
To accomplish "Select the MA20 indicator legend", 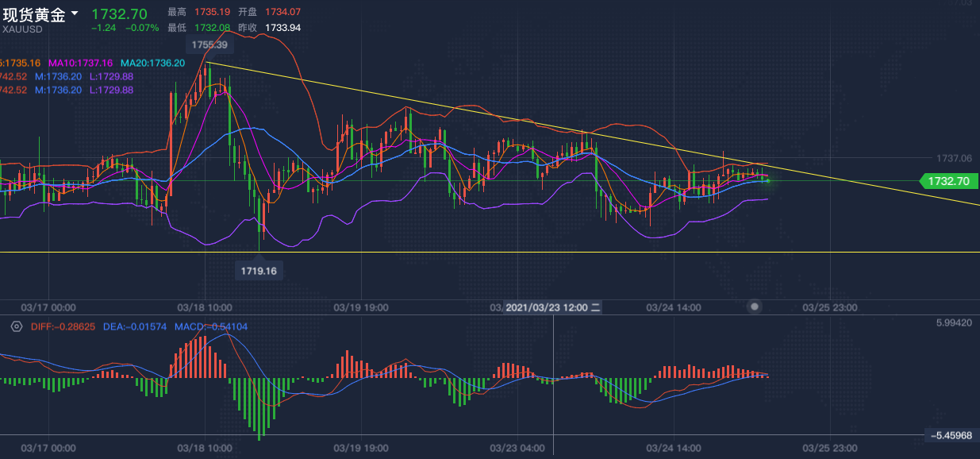I will coord(152,63).
